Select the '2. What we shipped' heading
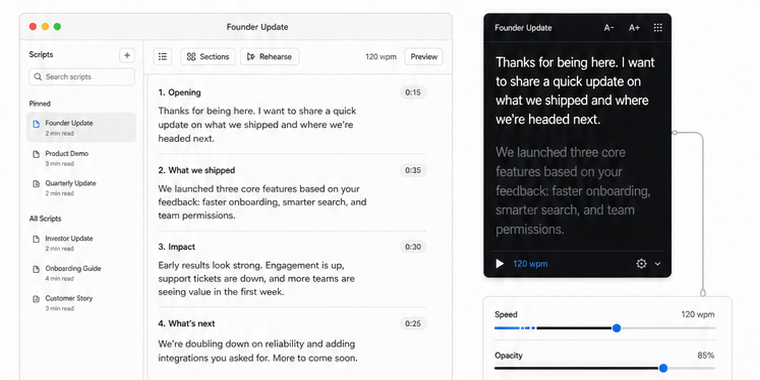Screen dimensions: 760x380 [196, 170]
